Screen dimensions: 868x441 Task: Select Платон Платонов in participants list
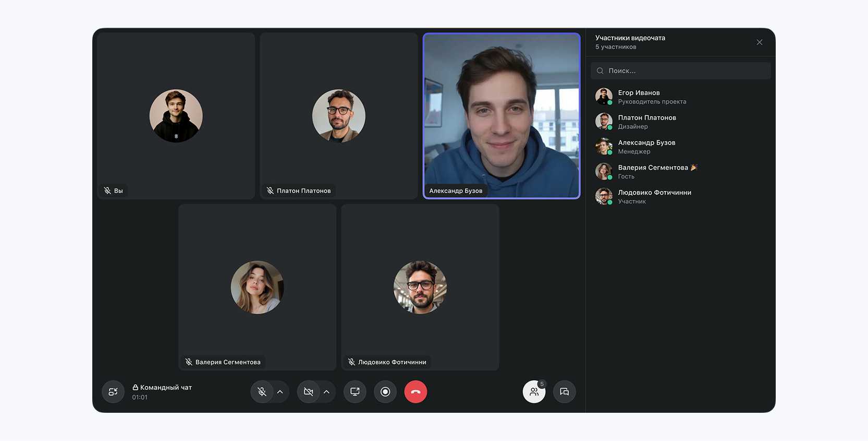[x=647, y=122]
